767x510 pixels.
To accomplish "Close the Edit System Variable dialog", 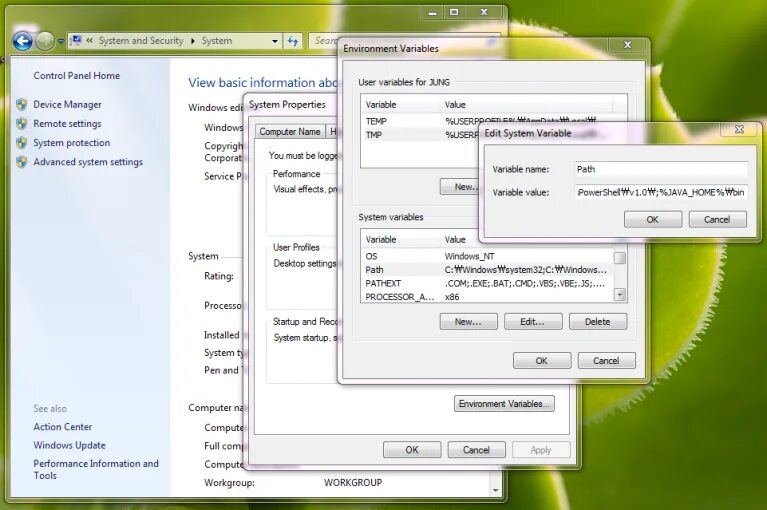I will (739, 129).
